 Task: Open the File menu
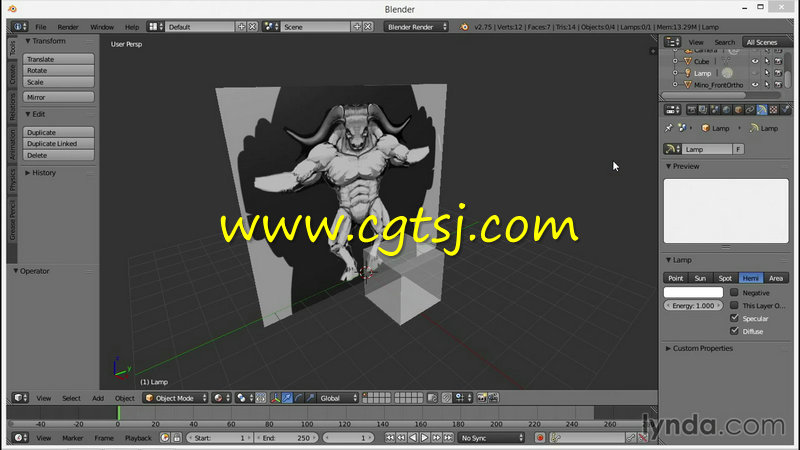[x=41, y=27]
